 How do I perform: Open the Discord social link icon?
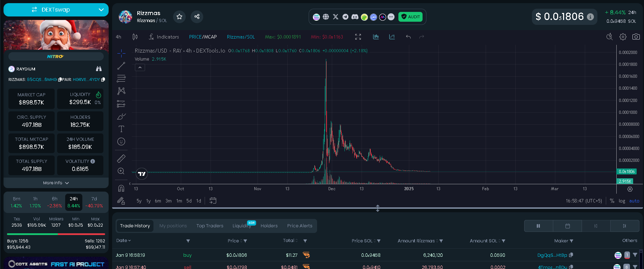pos(355,17)
